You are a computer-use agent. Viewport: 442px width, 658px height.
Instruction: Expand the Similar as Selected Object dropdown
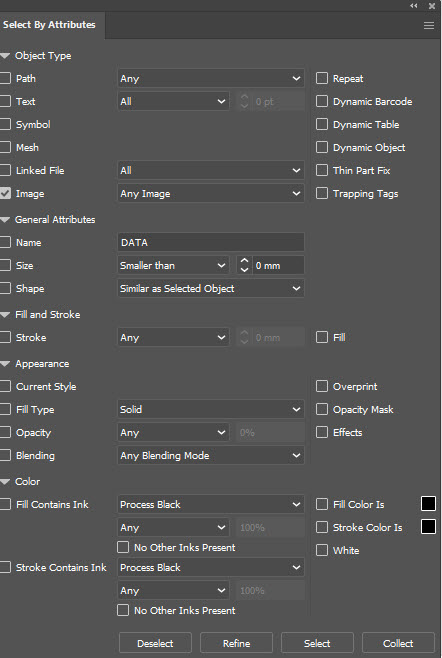(x=211, y=288)
